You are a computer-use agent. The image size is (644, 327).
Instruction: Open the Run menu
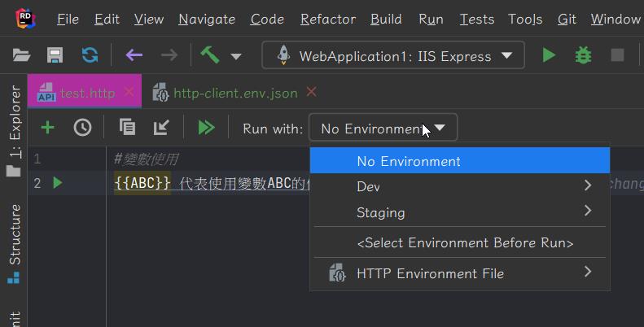click(x=431, y=19)
